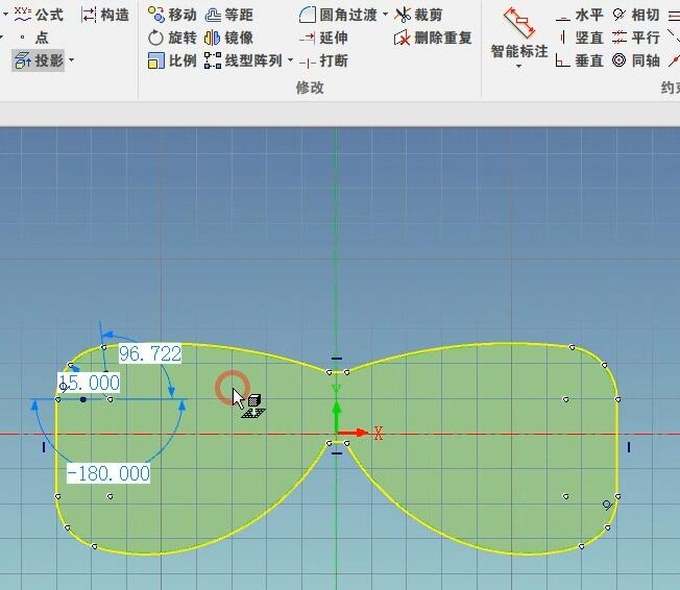Click the 96.722 angle dimension value

[150, 354]
